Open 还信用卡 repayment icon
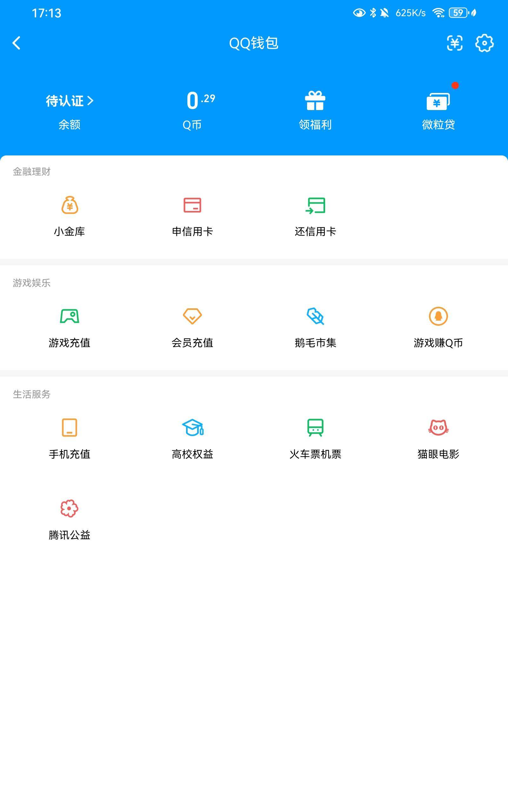This screenshot has width=508, height=812. 315,205
